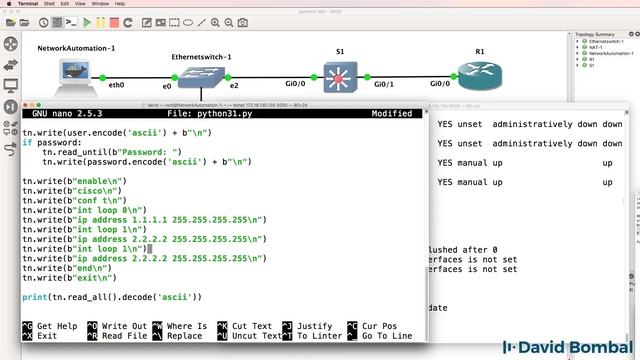Expand Ethernetswitch-1 in Topology Summary
This screenshot has height=360, width=640.
coord(577,42)
